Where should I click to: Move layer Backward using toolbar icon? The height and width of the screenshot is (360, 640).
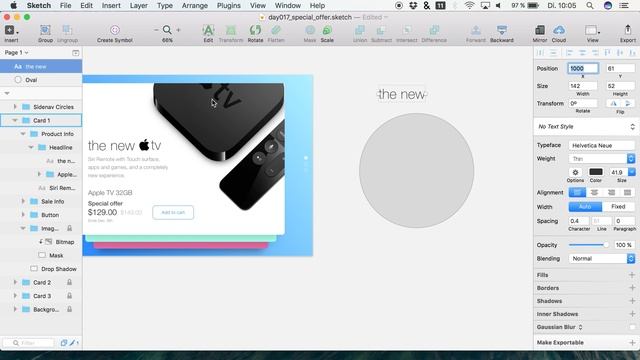pos(502,30)
